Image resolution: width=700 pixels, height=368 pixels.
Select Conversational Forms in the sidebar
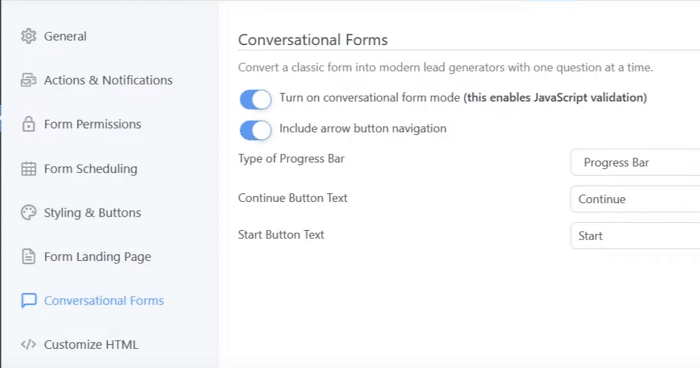(x=104, y=301)
